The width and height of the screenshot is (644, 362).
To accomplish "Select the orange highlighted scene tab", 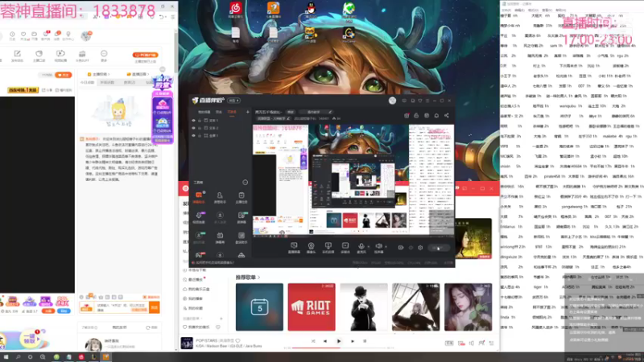I will pyautogui.click(x=232, y=112).
